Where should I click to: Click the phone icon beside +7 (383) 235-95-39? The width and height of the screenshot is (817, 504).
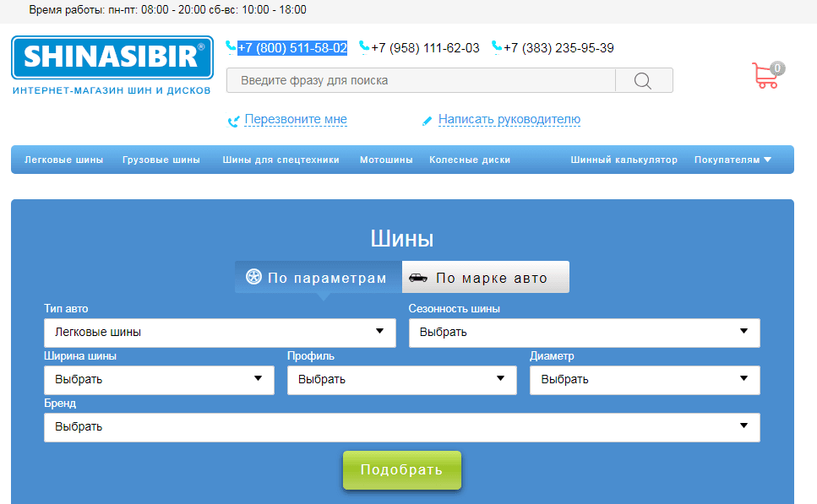(x=497, y=47)
